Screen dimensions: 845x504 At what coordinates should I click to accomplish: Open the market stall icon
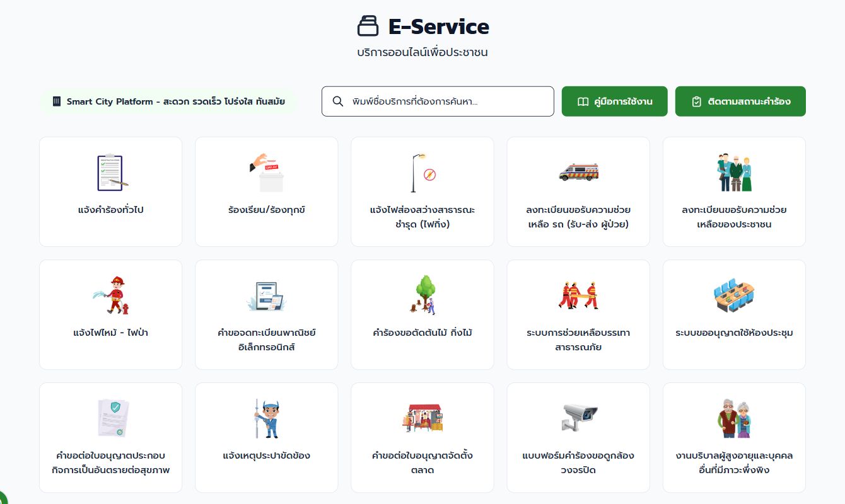(422, 418)
